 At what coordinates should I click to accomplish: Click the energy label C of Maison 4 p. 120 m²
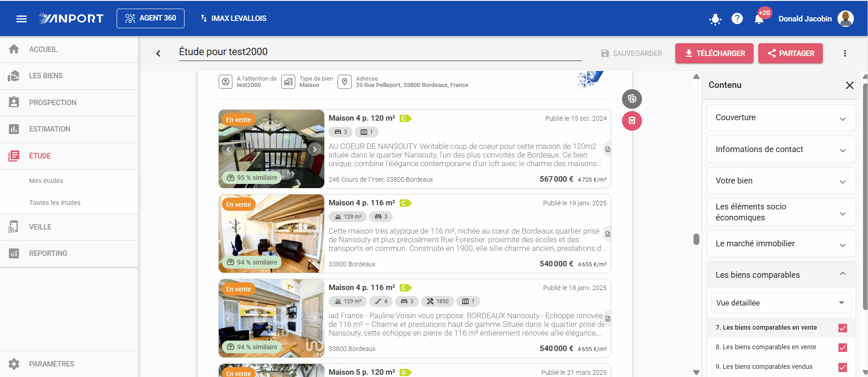[405, 118]
